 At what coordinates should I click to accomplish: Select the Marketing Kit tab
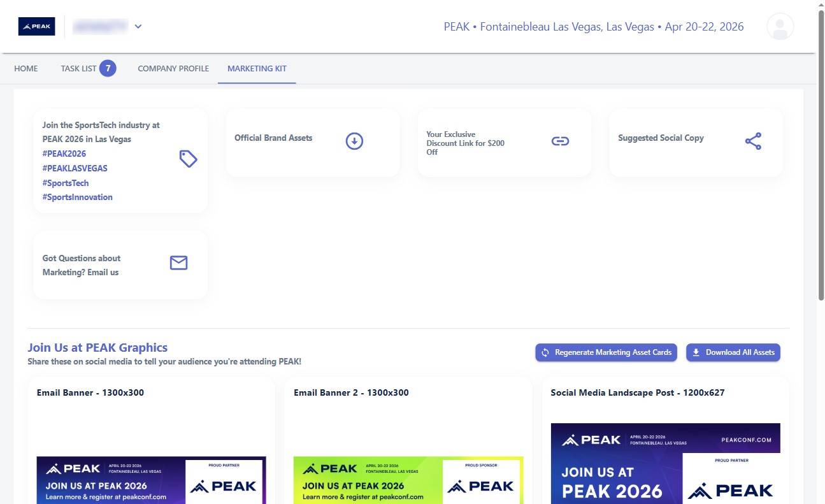point(257,68)
